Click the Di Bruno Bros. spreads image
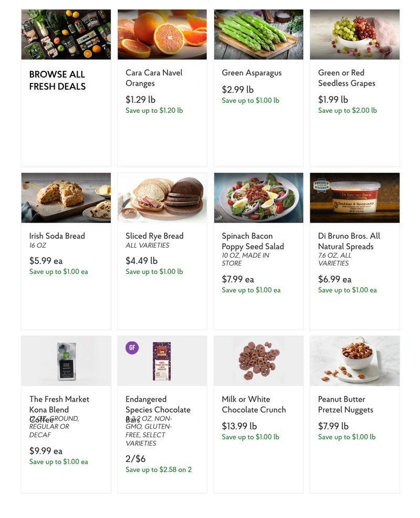Screen dimensions: 420x518 pos(354,197)
